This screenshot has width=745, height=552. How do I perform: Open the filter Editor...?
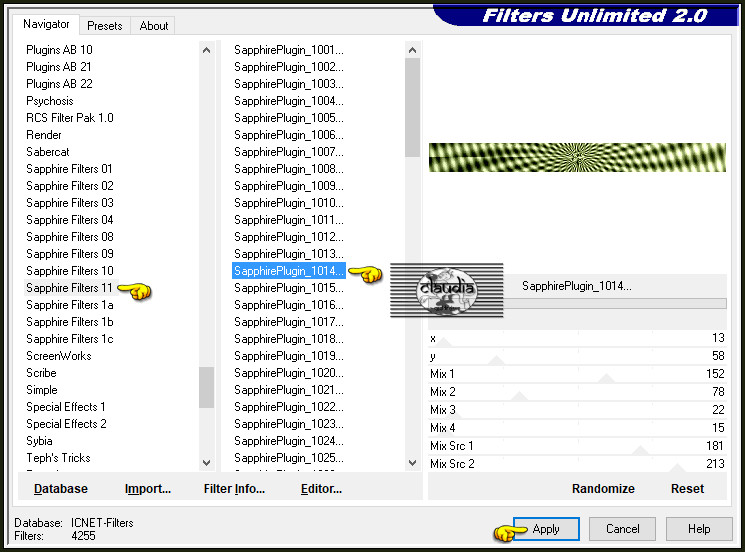pos(321,488)
